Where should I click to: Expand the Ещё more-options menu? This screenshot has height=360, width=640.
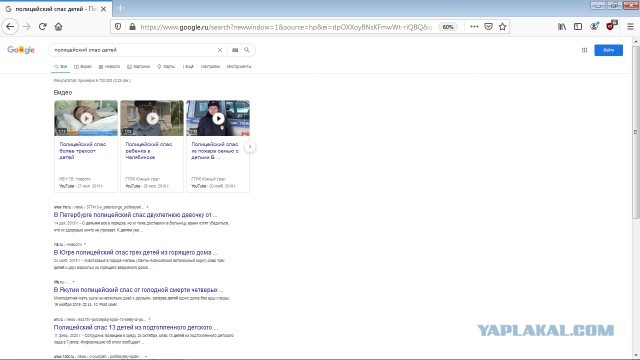click(188, 67)
